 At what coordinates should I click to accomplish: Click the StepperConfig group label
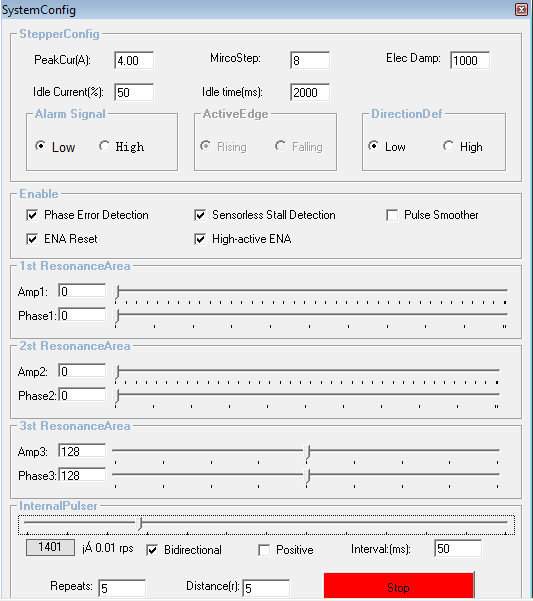[x=59, y=34]
